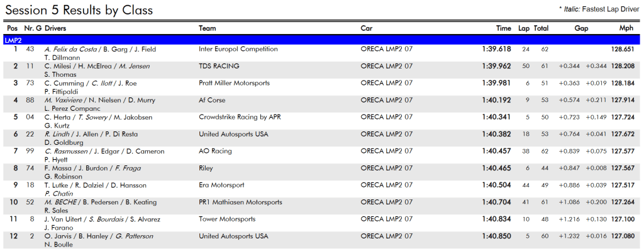Click the blue "LMP2" class bar label

(13, 40)
